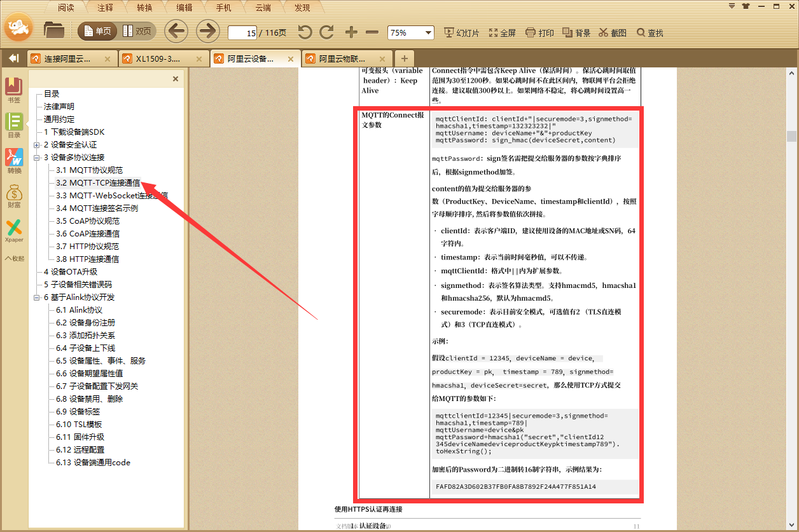Click the page number input field
This screenshot has height=532, width=799.
point(242,32)
